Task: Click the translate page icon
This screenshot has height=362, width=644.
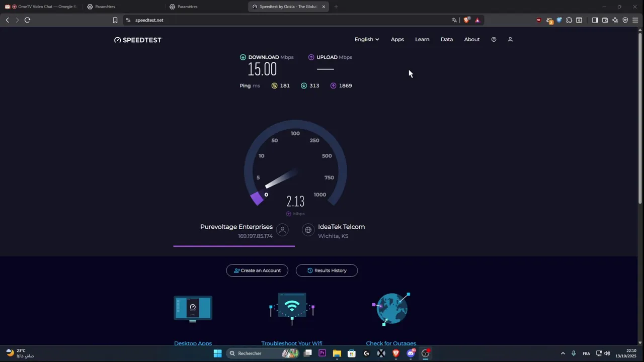Action: 454,20
